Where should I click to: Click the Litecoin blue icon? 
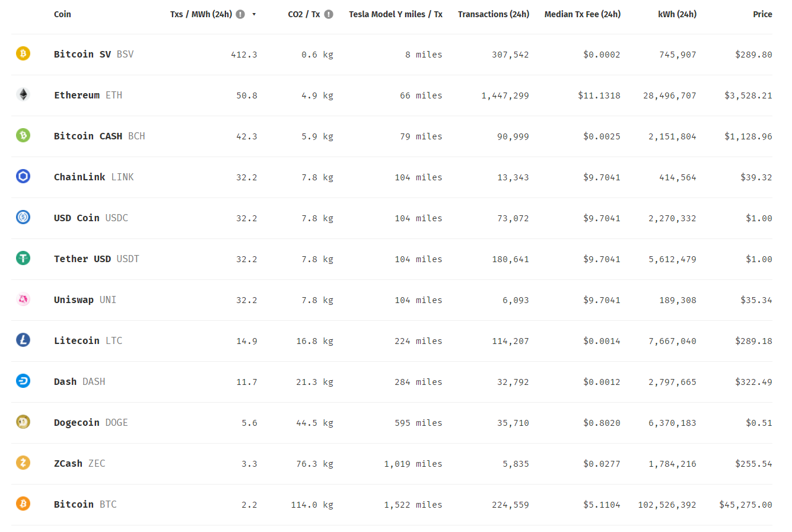click(23, 340)
